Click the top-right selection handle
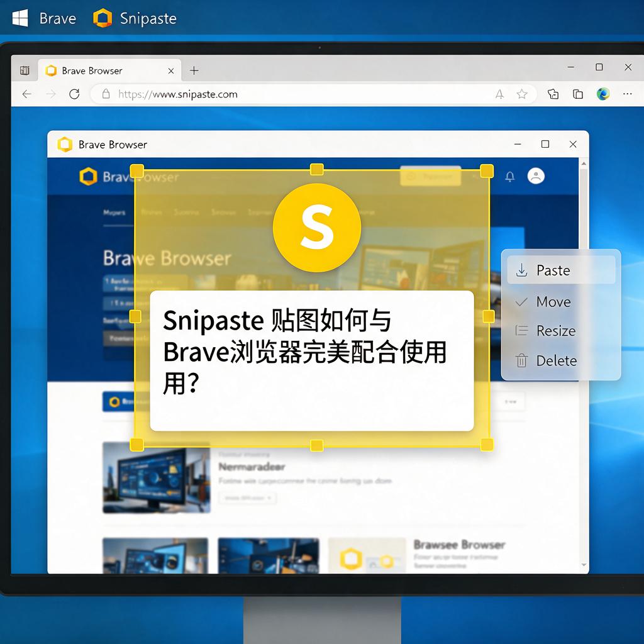Image resolution: width=644 pixels, height=644 pixels. pos(487,171)
